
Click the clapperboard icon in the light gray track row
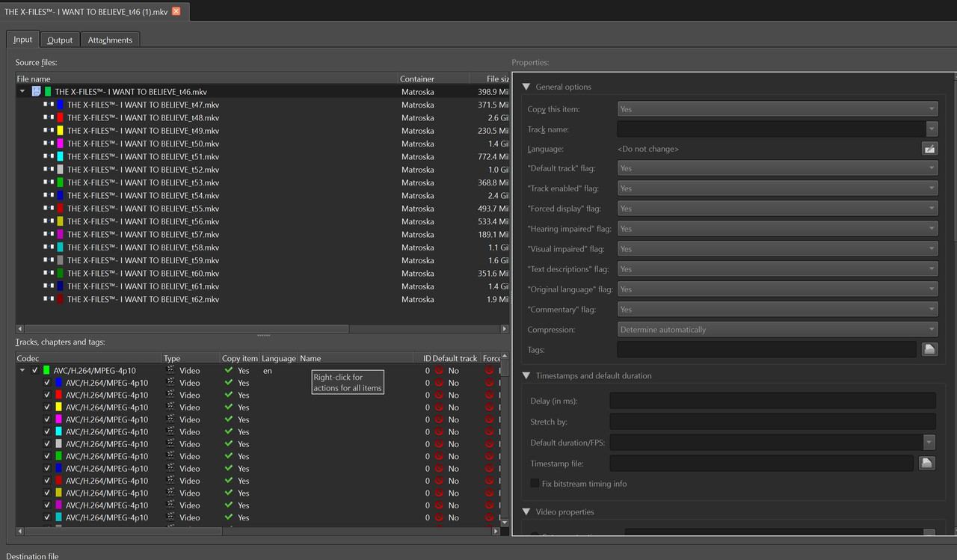click(170, 444)
